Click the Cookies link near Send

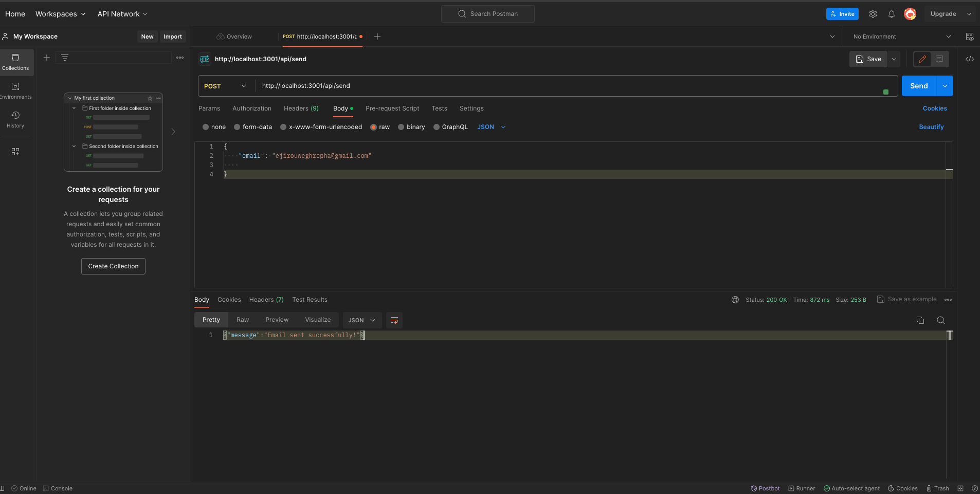[x=935, y=108]
